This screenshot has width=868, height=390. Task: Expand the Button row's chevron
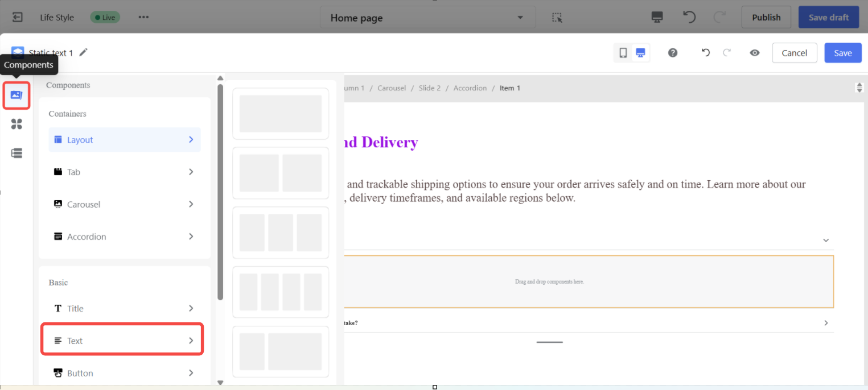click(x=191, y=373)
